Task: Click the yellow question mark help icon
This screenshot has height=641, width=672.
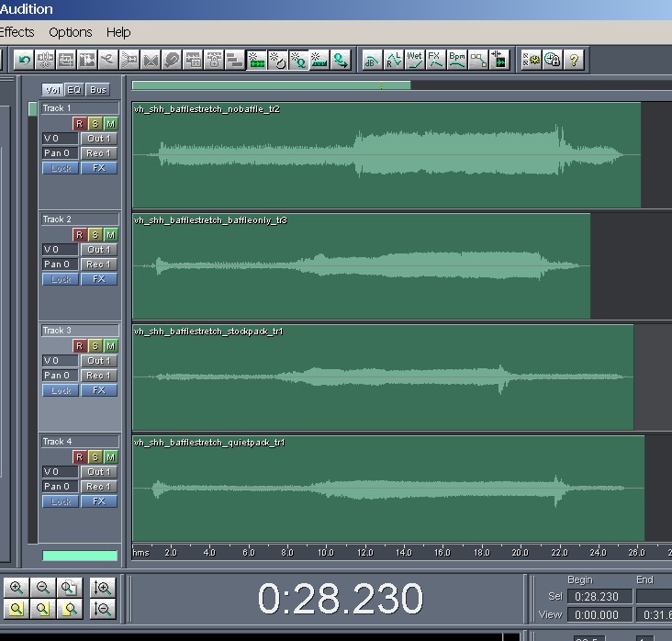Action: coord(574,61)
